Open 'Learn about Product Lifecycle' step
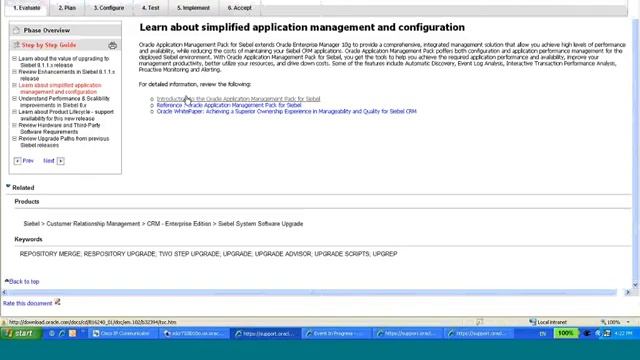Screen dimensions: 640x360 pyautogui.click(x=66, y=115)
